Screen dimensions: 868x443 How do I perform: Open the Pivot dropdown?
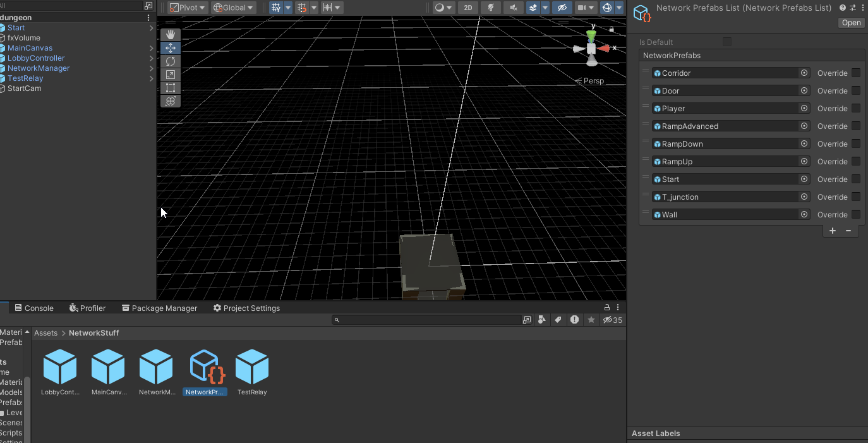click(x=186, y=7)
